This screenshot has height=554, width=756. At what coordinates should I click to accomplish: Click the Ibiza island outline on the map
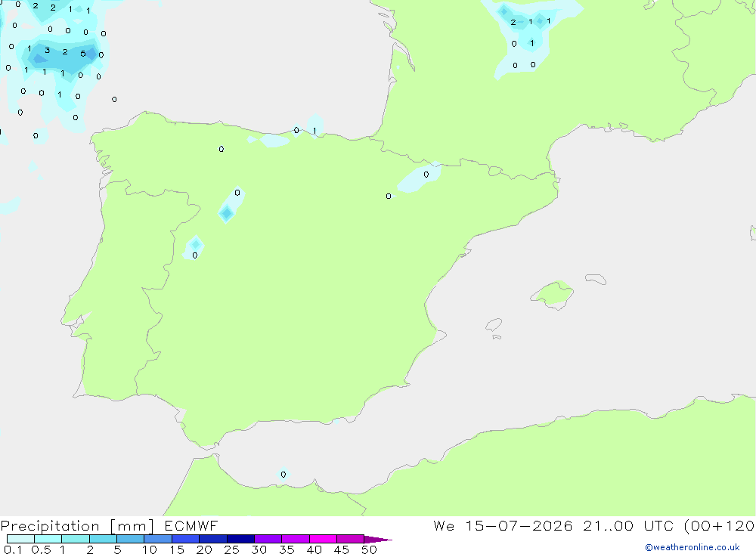coord(494,324)
